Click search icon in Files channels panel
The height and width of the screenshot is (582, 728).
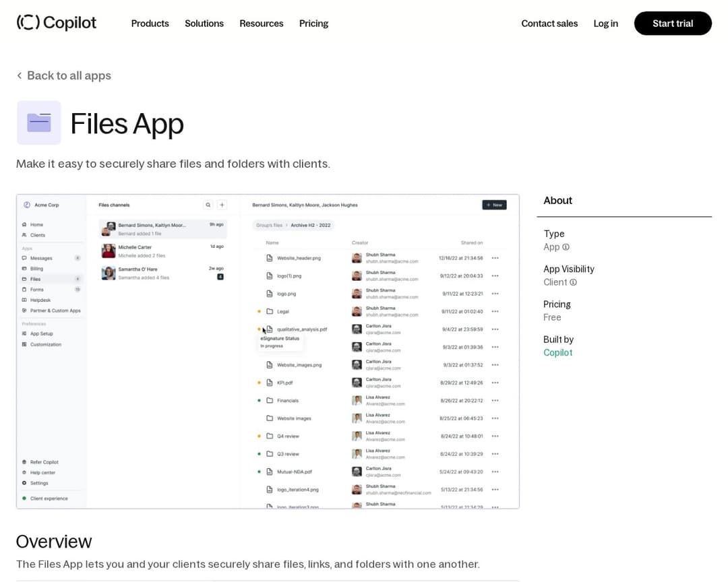point(208,205)
